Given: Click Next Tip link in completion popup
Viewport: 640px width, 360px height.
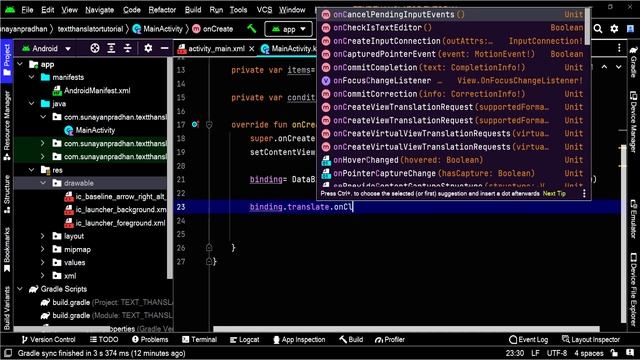Looking at the screenshot, I should (554, 193).
